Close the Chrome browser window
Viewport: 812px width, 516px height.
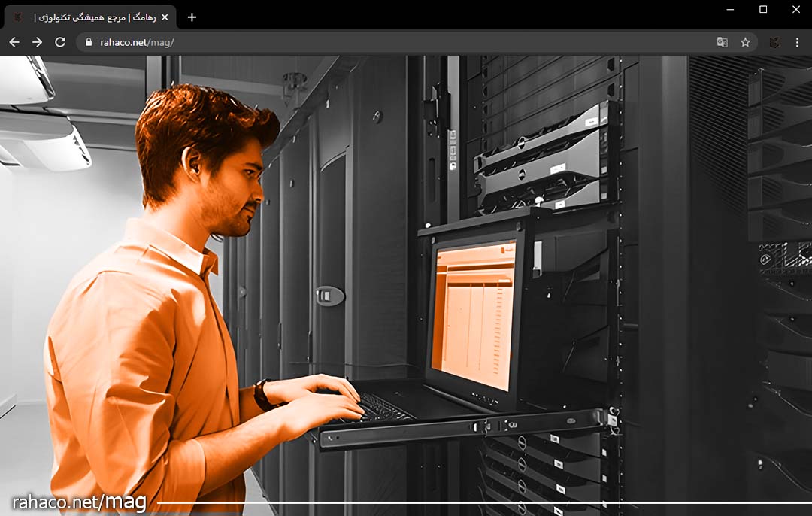point(796,9)
